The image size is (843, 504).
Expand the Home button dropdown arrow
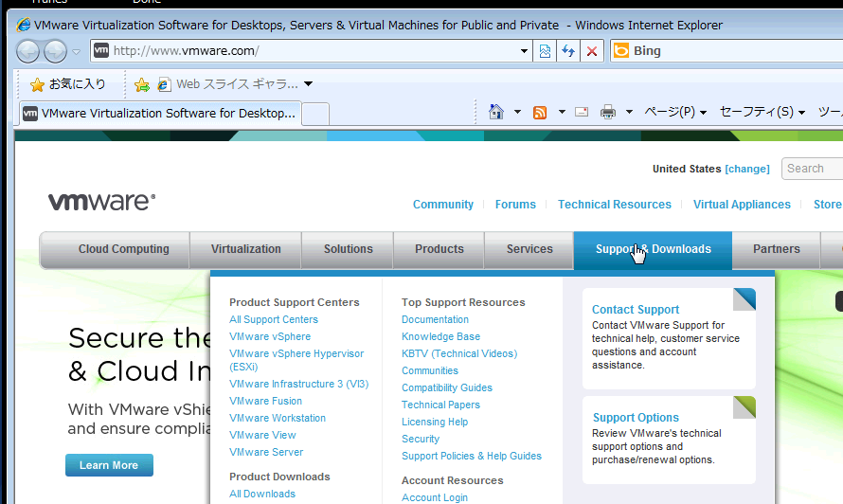click(x=517, y=112)
